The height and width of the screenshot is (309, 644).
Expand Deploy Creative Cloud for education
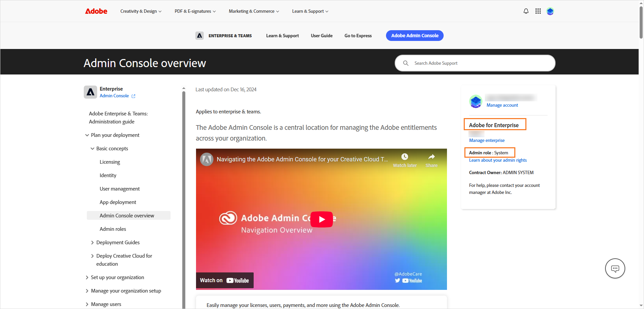92,256
